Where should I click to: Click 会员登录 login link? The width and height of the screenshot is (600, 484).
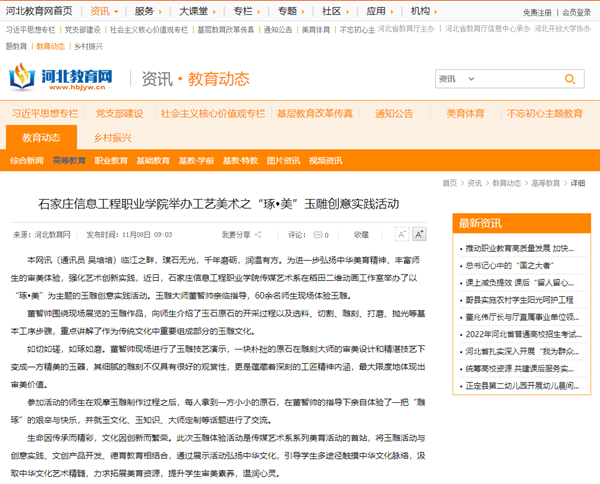point(577,12)
